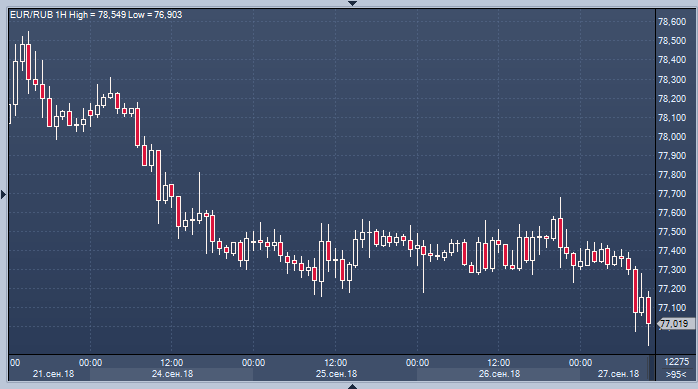Viewport: 698px width, 389px height.
Task: Click the 78,300 price axis label
Action: 672,80
